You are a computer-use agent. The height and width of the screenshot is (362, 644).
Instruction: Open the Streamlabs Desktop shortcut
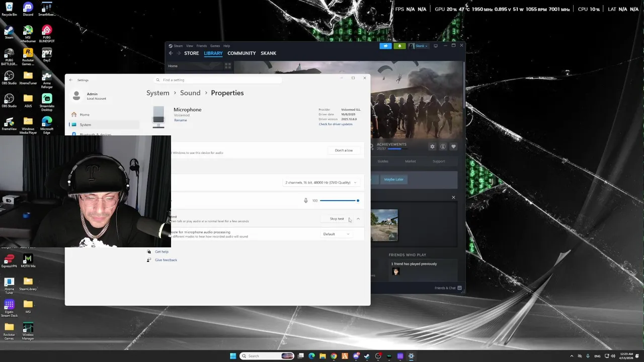pos(47,102)
